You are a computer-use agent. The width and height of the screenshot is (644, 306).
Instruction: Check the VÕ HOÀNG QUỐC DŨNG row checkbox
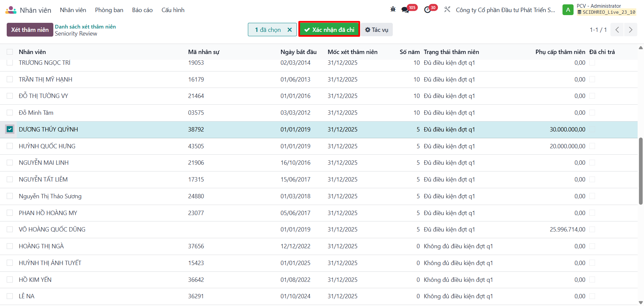[x=10, y=229]
